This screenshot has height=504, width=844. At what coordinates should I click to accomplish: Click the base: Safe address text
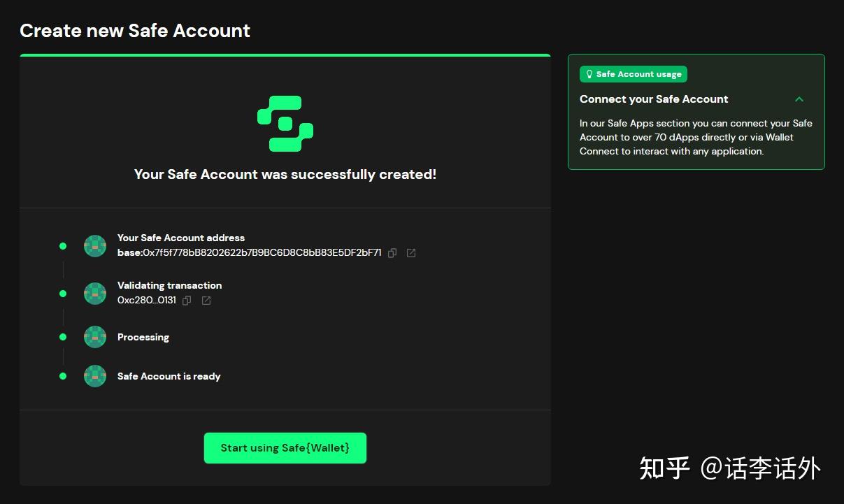[250, 253]
